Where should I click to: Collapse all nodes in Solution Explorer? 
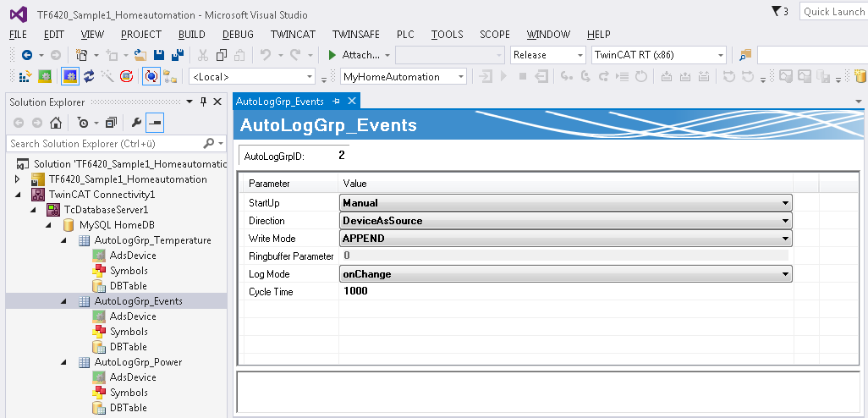coord(112,123)
